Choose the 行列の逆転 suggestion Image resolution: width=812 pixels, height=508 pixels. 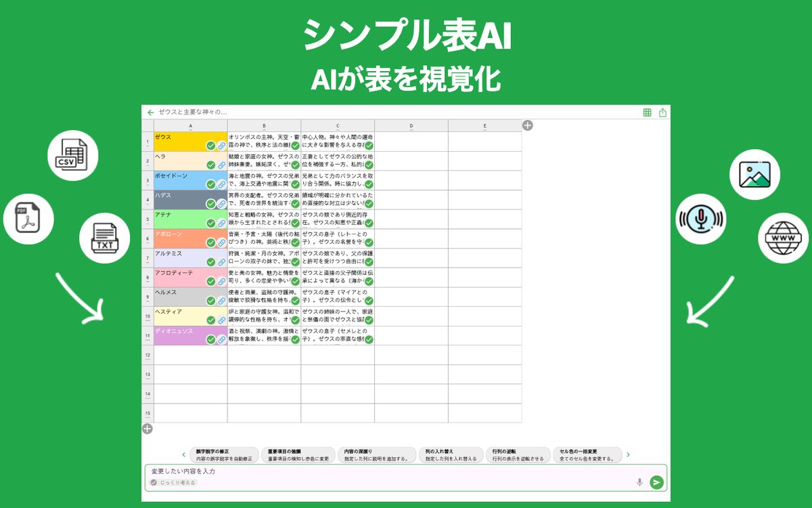point(518,454)
